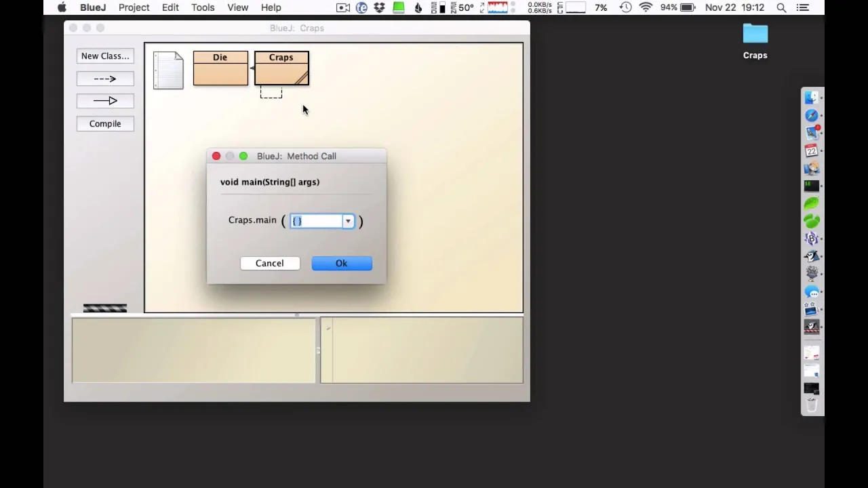Open the Finder icon in the Dock
Viewport: 868px width, 488px height.
tap(812, 98)
